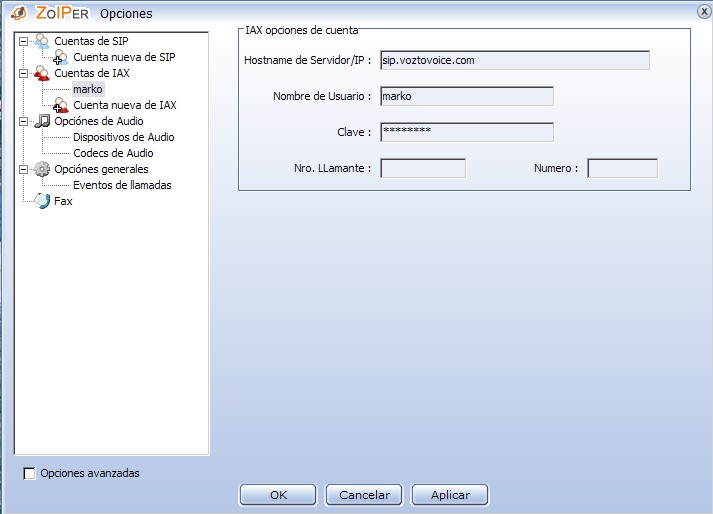Click the audio options music icon
The image size is (713, 514).
click(41, 121)
